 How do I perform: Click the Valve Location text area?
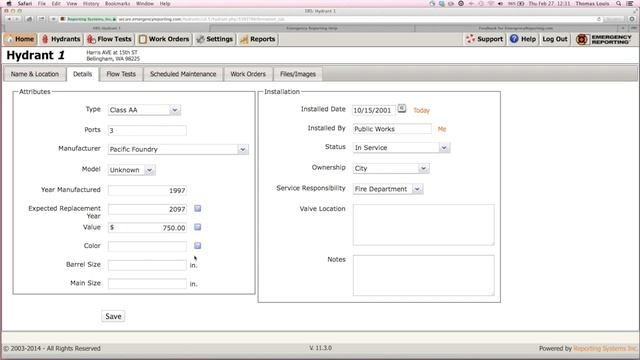point(423,225)
